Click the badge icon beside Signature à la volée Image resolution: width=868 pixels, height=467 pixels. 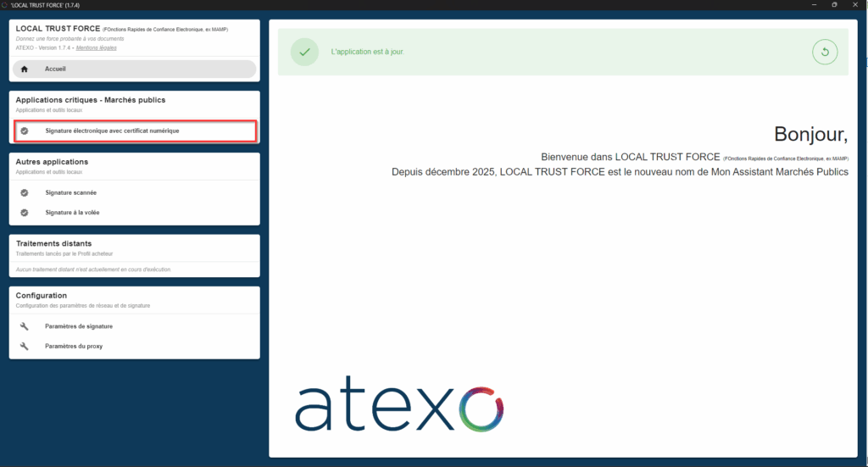[25, 213]
